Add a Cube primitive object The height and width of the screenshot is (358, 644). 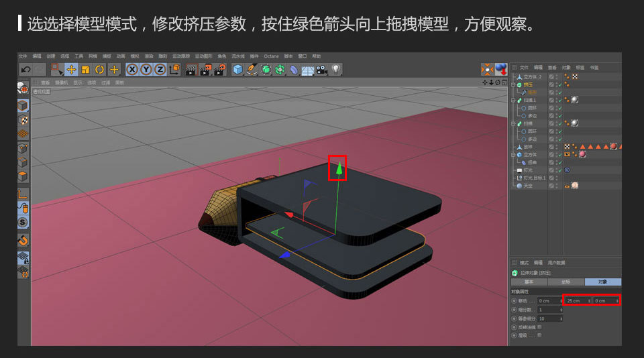[237, 70]
